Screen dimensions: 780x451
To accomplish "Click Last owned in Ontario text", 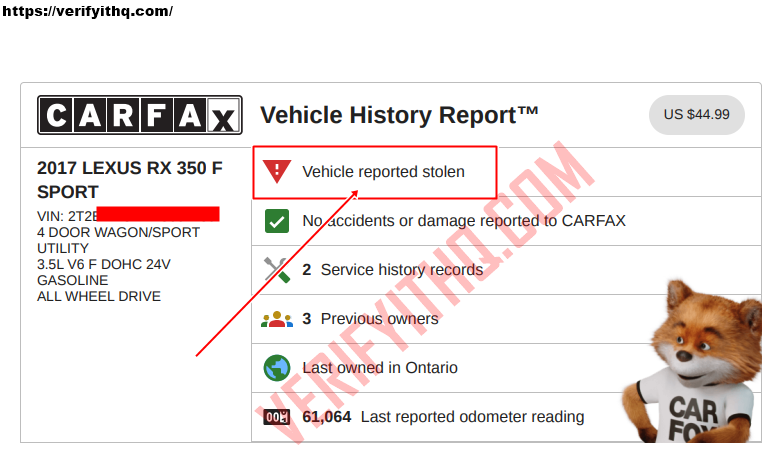I will click(x=380, y=368).
